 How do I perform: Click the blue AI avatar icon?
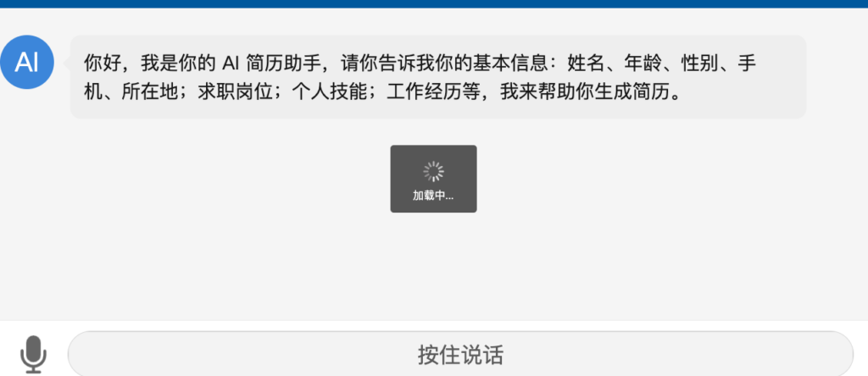26,62
